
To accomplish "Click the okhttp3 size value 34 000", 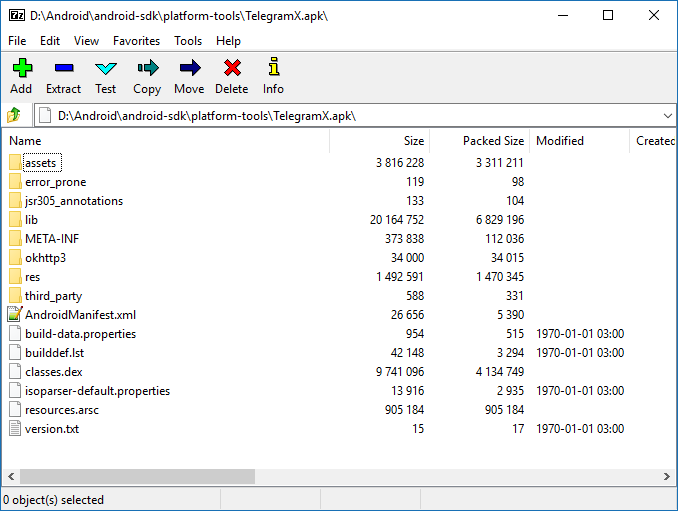I will [x=407, y=258].
